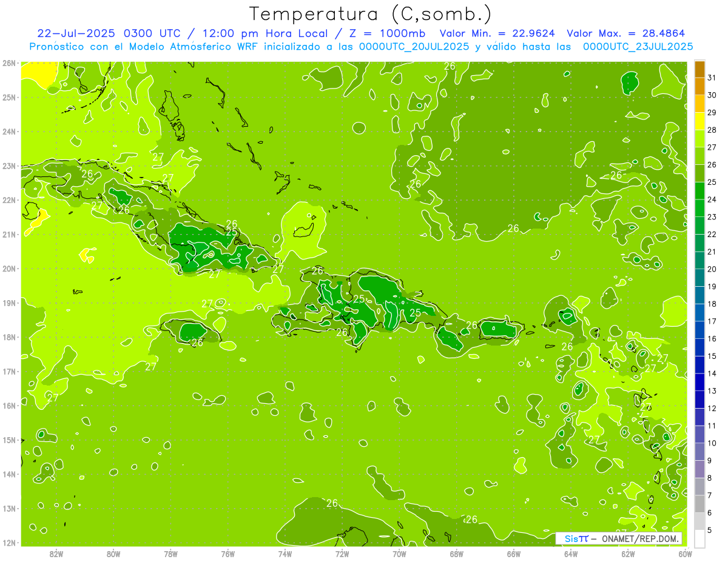Click the title 'Temperatura (C,somb.)'
728x562 pixels.
370,14
